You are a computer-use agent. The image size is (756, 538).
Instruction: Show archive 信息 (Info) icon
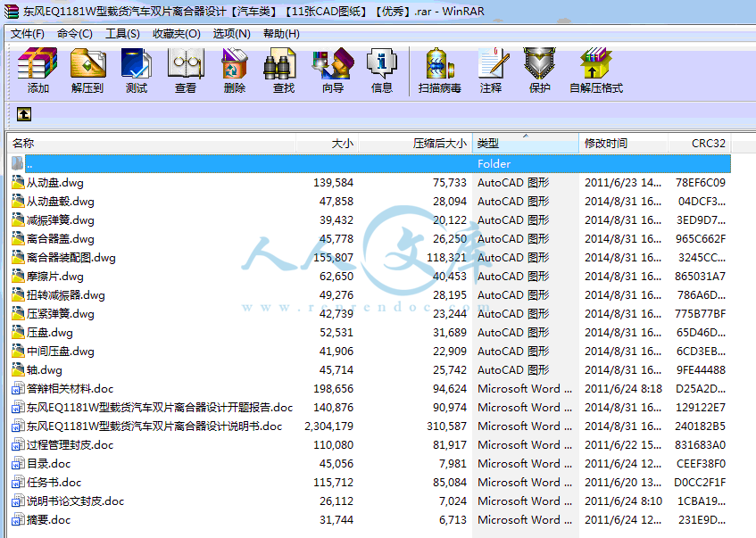[x=382, y=70]
